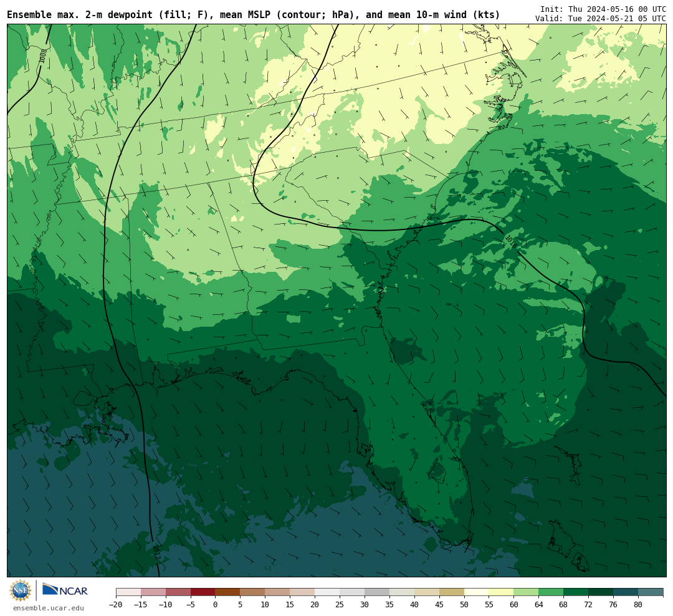Click the dark red swatch between -5 and 0

pos(203,592)
